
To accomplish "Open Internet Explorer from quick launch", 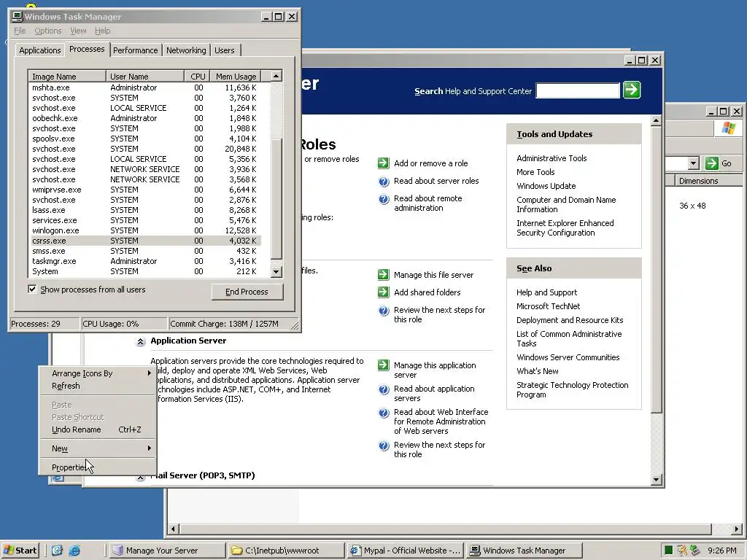I will point(74,551).
